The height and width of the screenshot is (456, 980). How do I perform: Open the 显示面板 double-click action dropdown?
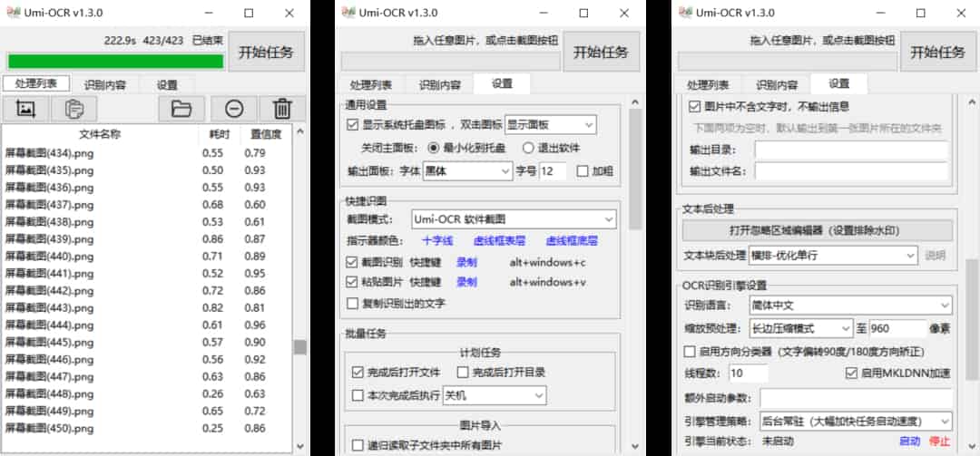point(551,124)
